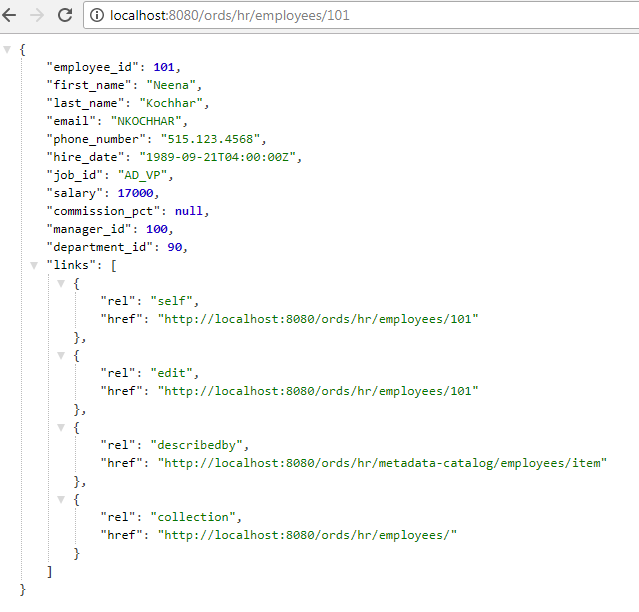Click the "phone_number" key

point(96,139)
